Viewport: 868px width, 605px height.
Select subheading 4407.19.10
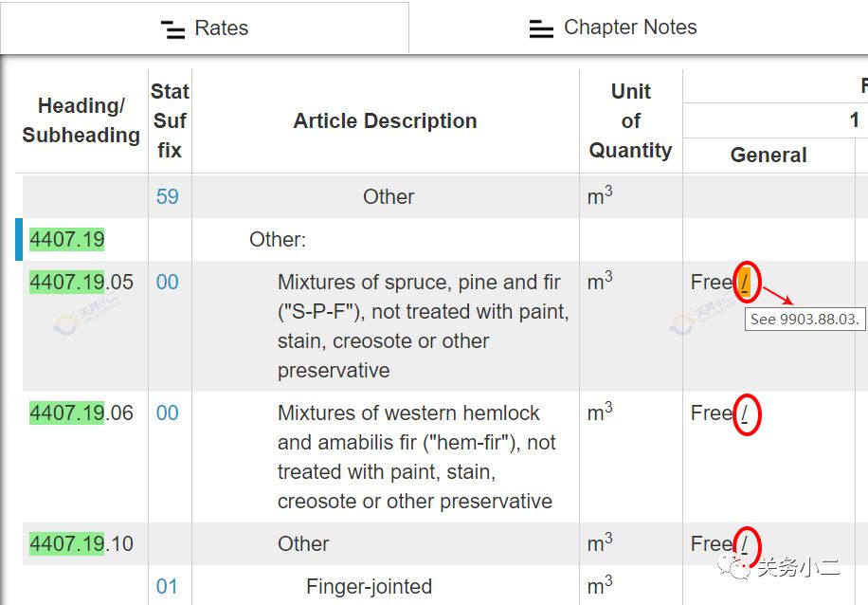click(x=81, y=543)
